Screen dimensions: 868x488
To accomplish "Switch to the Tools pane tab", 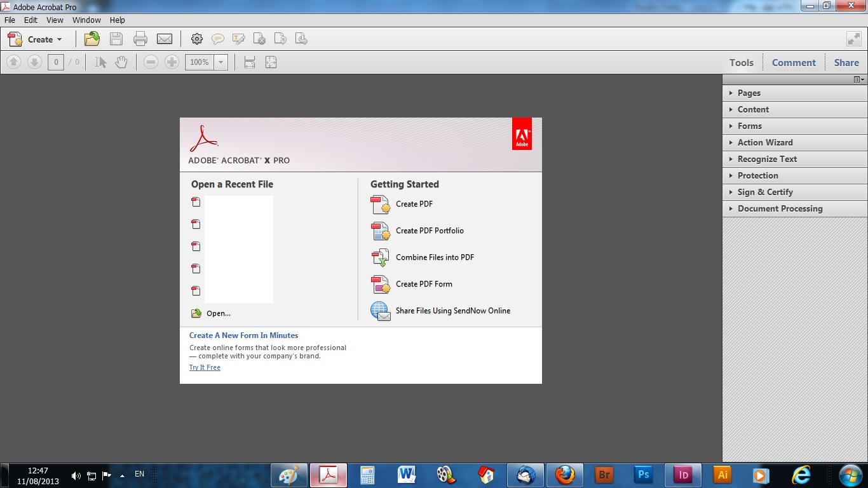I will [x=742, y=62].
